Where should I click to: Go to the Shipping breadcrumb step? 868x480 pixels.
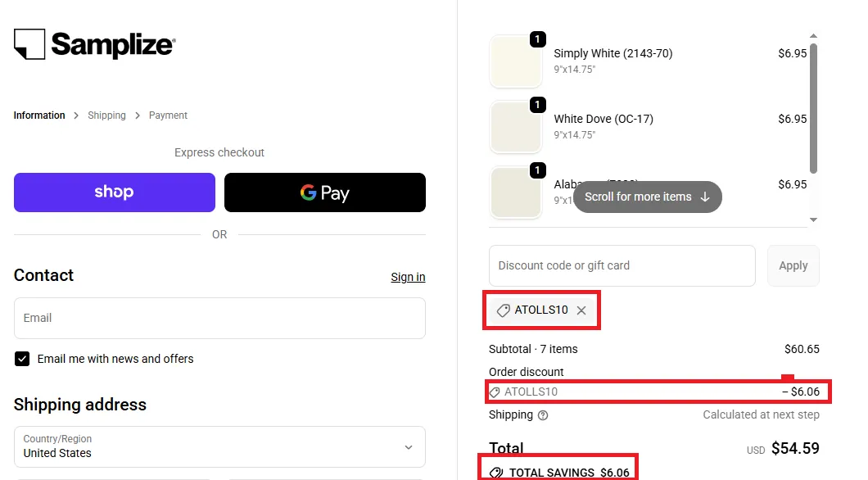[106, 115]
